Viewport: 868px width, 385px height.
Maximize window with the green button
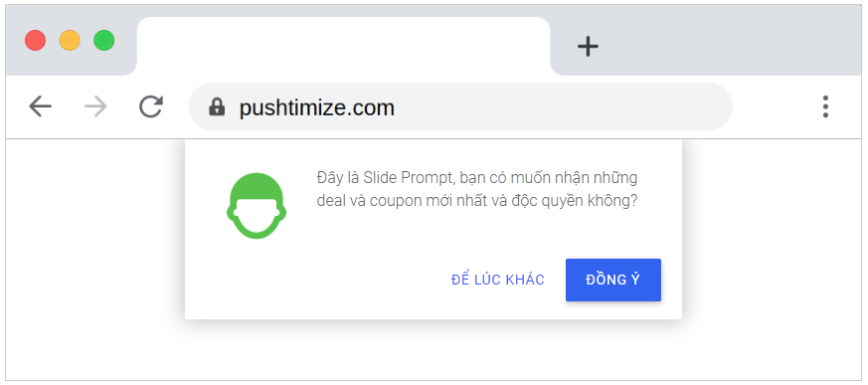[104, 41]
